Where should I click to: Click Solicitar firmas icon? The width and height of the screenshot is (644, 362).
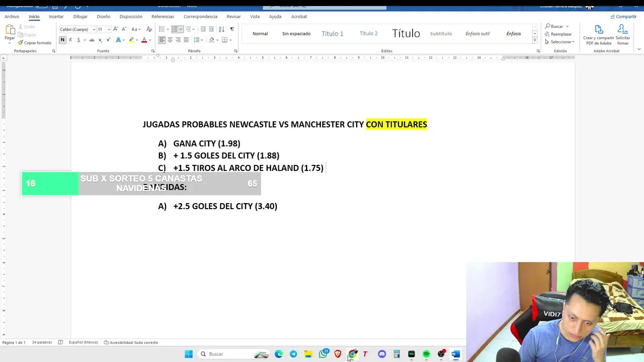pos(623,35)
